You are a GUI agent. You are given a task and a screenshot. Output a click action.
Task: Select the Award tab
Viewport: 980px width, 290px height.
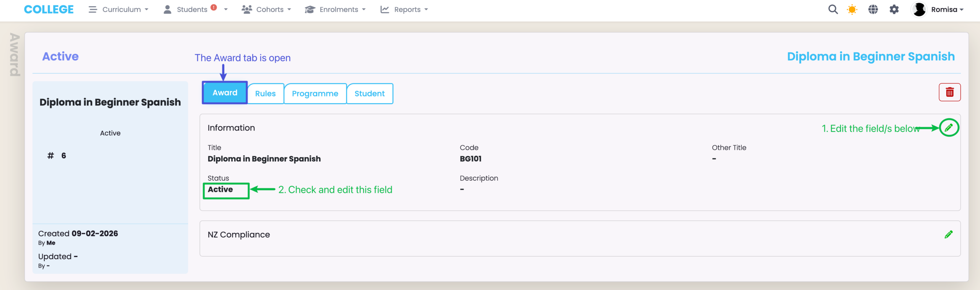225,93
